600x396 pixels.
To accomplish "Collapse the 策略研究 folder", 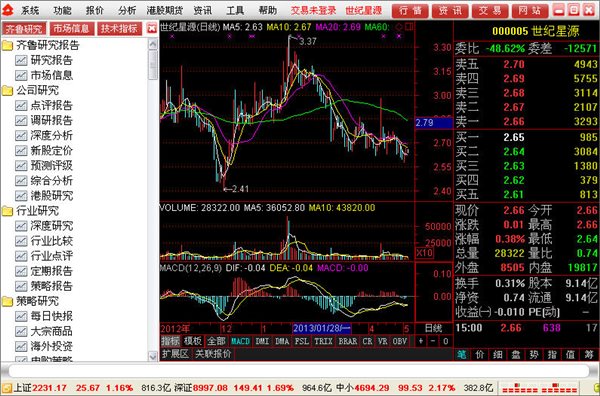I will tap(7, 301).
